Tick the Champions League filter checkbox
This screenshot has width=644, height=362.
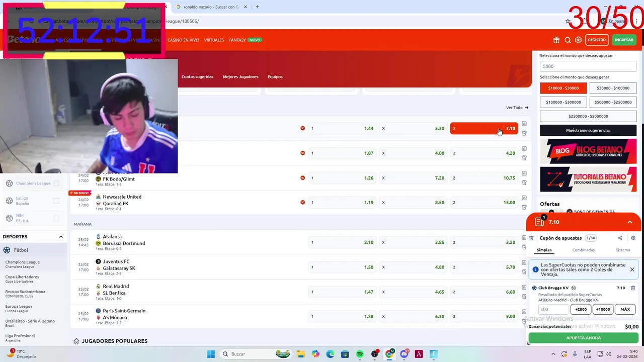[56, 184]
